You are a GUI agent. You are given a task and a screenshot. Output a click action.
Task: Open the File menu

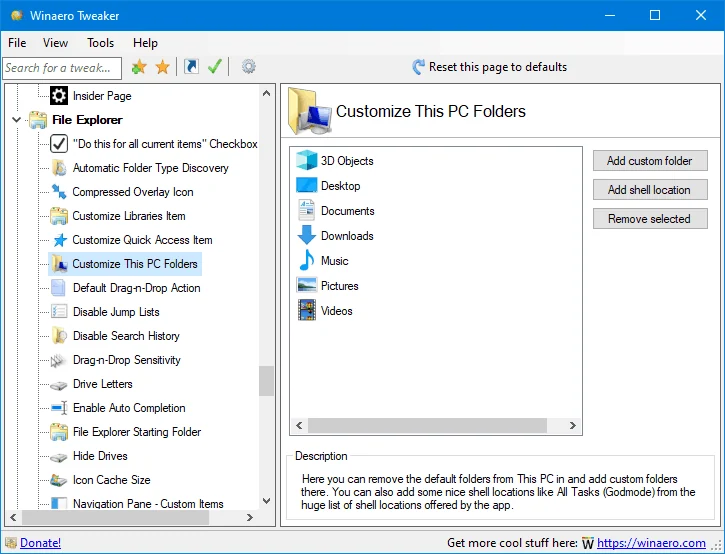click(x=17, y=43)
